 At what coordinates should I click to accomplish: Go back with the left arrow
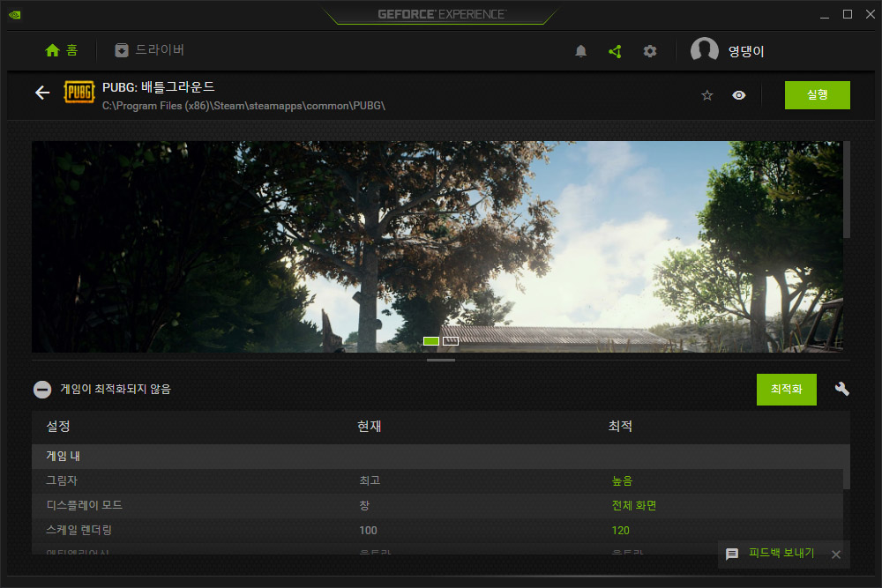(x=42, y=93)
